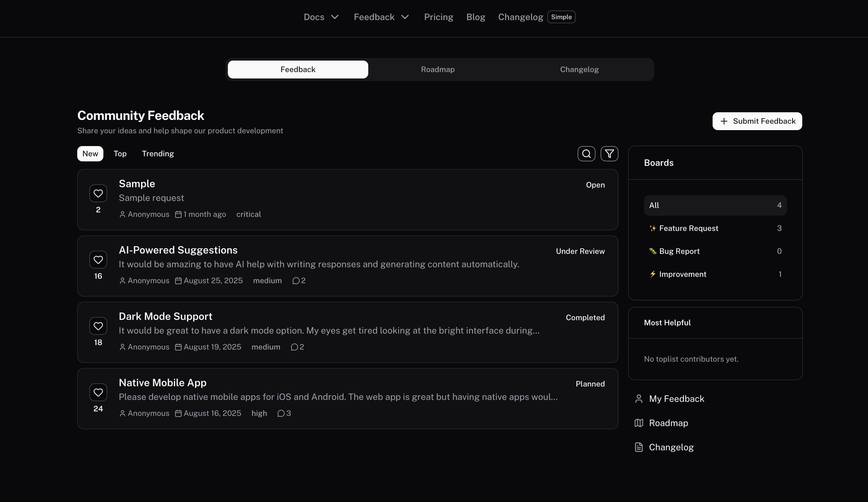Switch sorting to Trending
The width and height of the screenshot is (868, 502).
pos(158,153)
